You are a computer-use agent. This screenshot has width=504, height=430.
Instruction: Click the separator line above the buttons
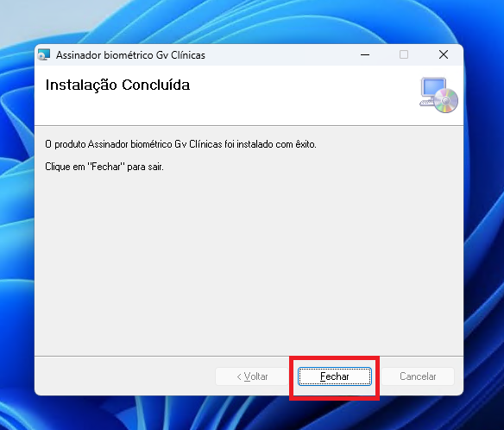point(249,356)
